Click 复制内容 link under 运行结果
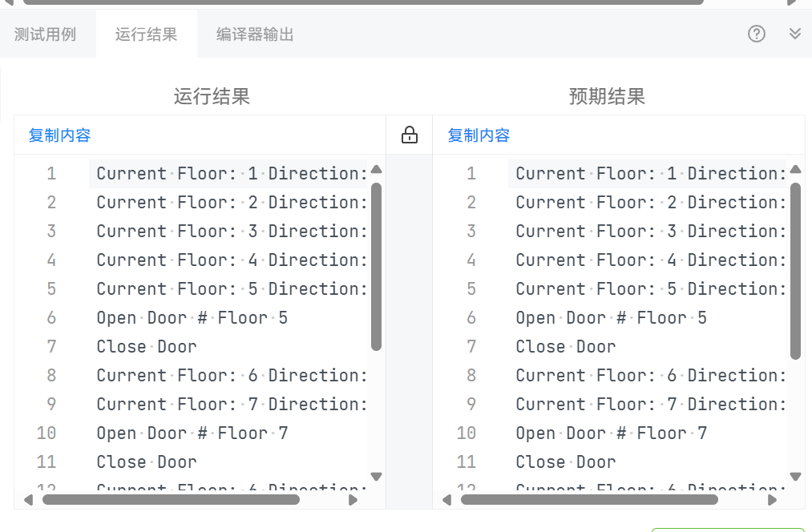Image resolution: width=812 pixels, height=532 pixels. (x=59, y=135)
